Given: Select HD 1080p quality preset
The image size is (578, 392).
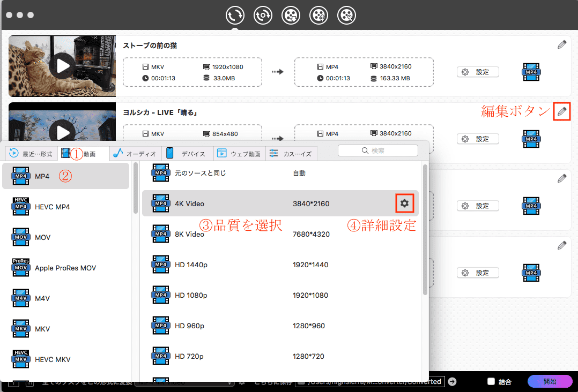Looking at the screenshot, I should 191,295.
